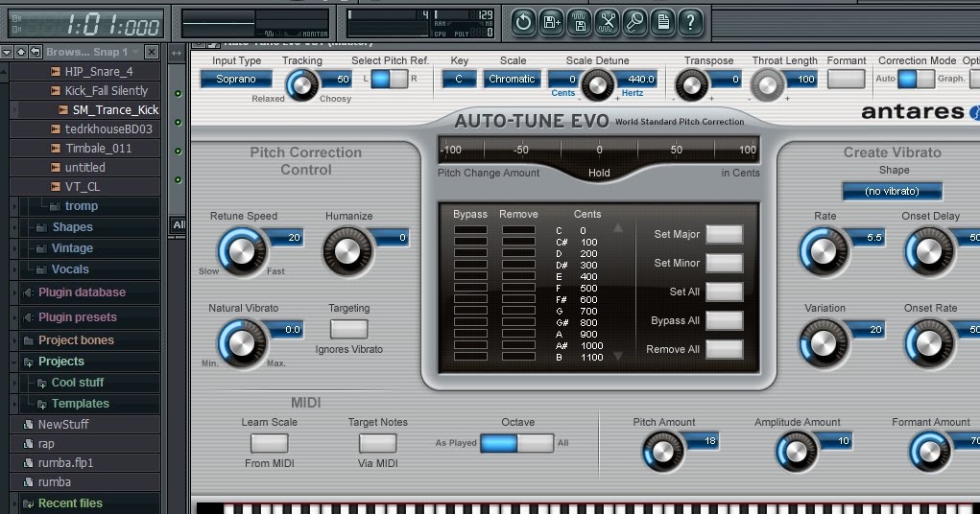Toggle Targeting Ignores Vibrato button
The width and height of the screenshot is (980, 514).
click(348, 329)
